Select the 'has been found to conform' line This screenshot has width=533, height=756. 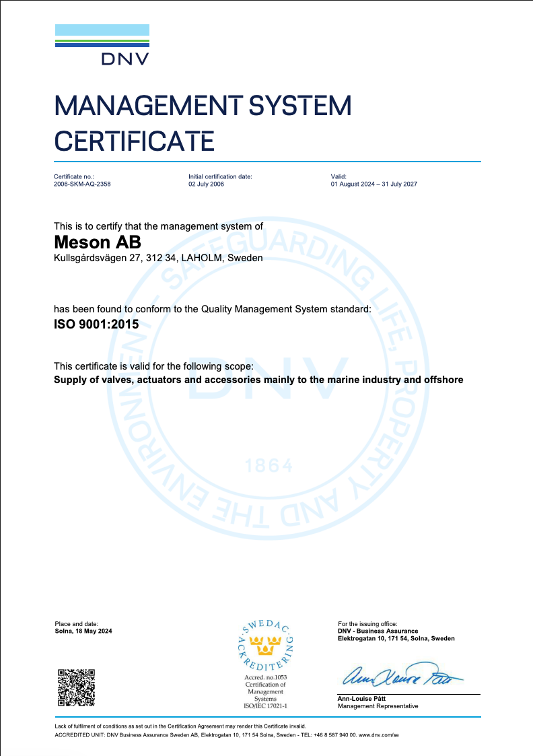(213, 309)
